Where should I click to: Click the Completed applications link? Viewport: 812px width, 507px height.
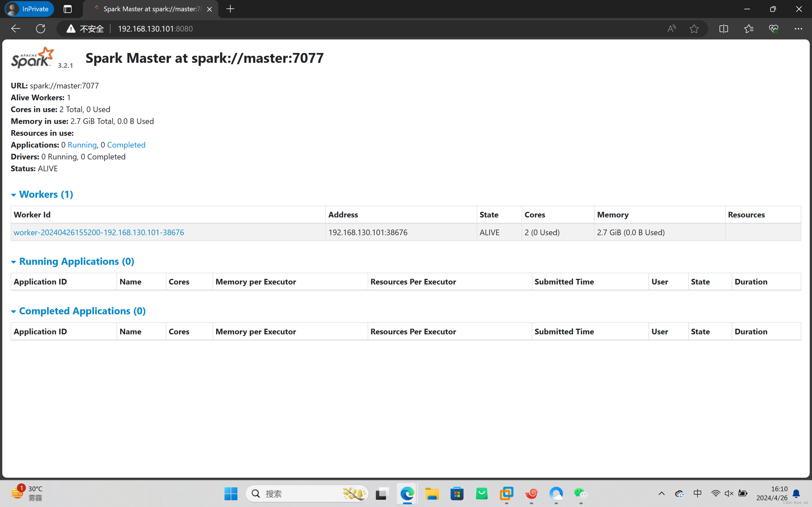[x=126, y=145]
